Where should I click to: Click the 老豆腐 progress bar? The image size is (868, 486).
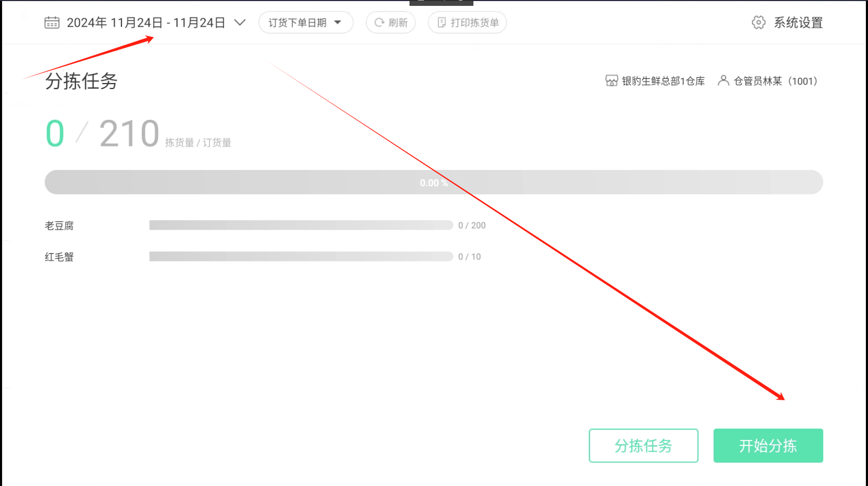(x=301, y=225)
